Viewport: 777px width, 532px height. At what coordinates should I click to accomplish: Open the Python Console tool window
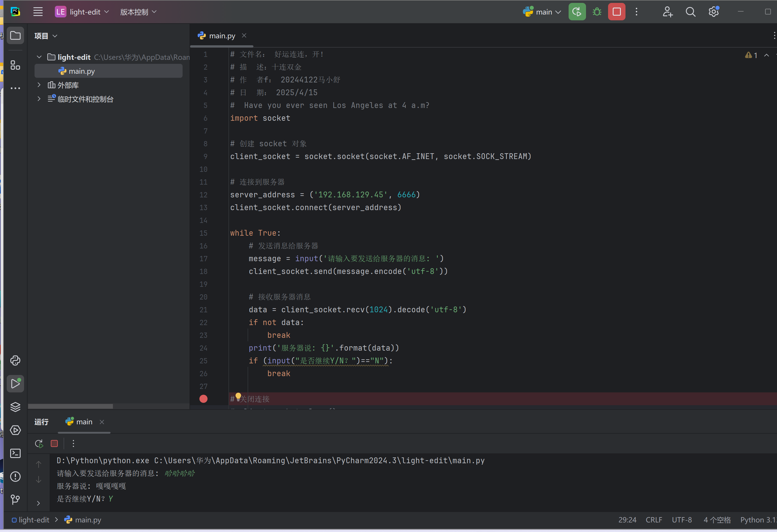click(x=15, y=360)
